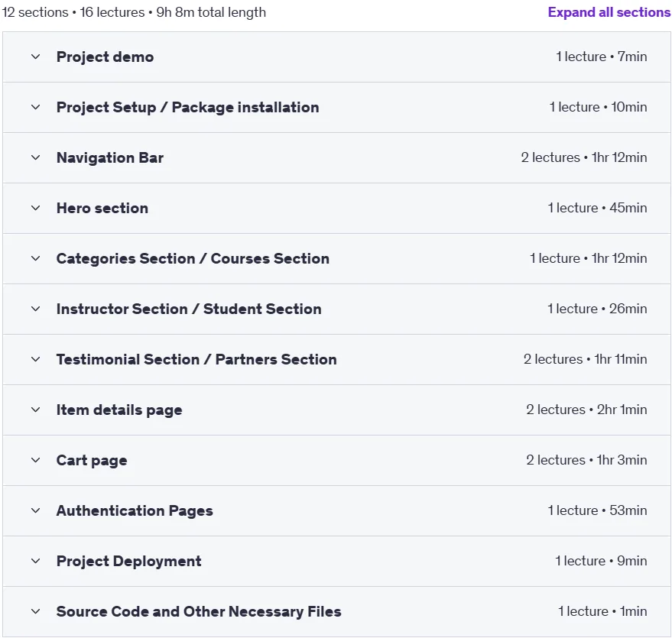Open the Navigation Bar section title
672x638 pixels.
point(110,157)
